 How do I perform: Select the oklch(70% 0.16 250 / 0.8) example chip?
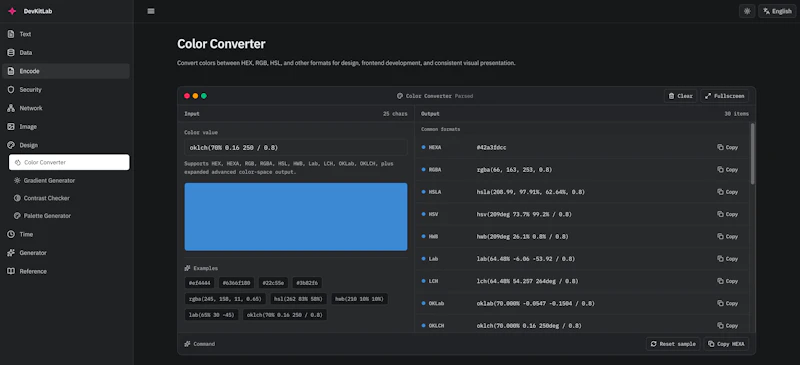pyautogui.click(x=284, y=315)
